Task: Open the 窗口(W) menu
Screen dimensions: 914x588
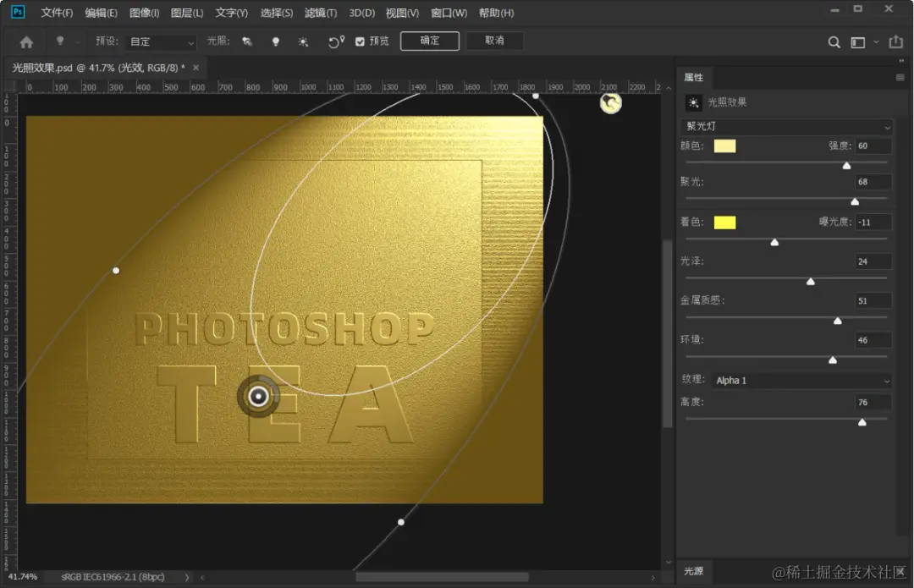Action: [x=449, y=13]
